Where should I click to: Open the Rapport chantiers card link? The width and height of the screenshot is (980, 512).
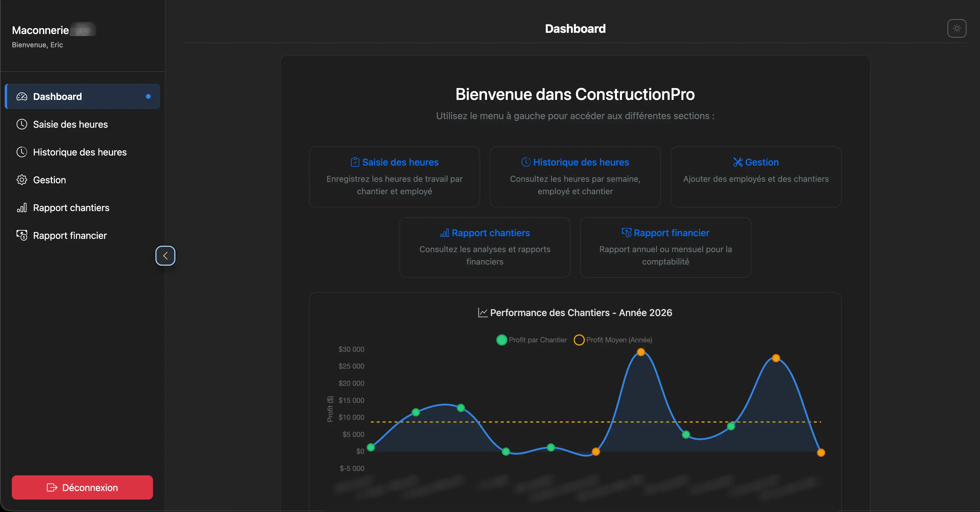tap(490, 233)
